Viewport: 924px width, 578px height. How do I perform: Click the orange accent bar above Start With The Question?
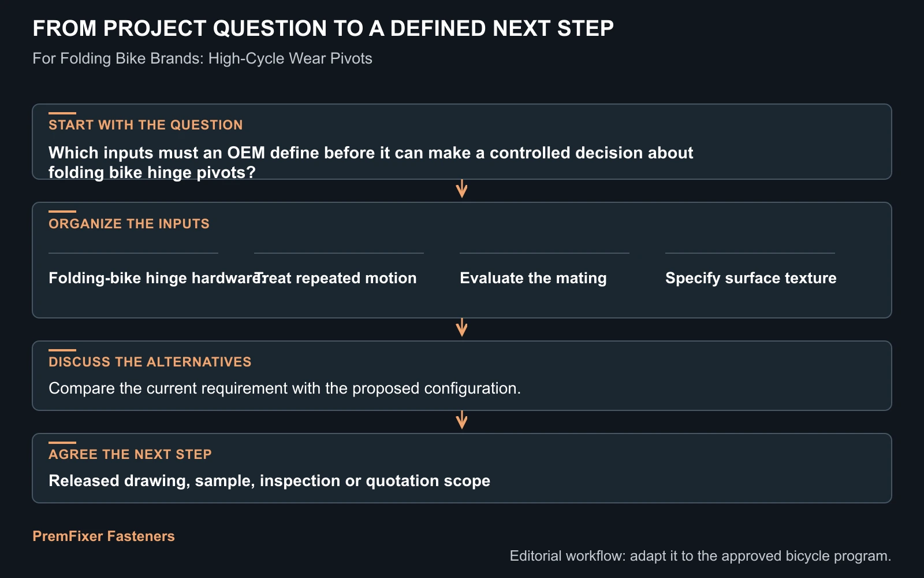(x=62, y=113)
